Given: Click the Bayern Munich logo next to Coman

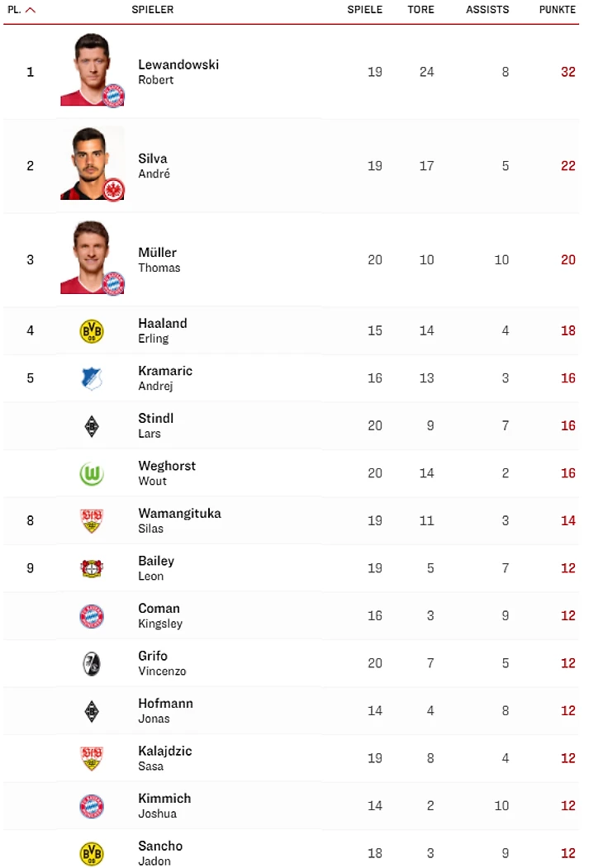Looking at the screenshot, I should (x=92, y=616).
